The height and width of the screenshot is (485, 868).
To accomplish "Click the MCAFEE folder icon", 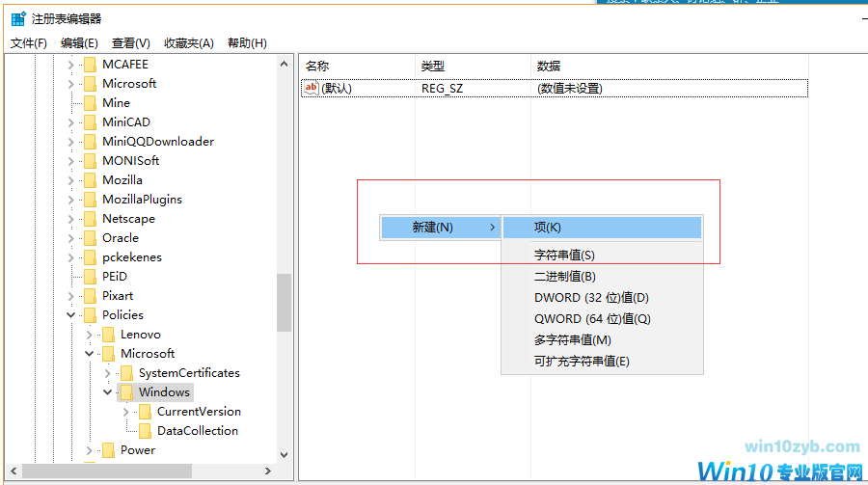I will click(x=91, y=65).
